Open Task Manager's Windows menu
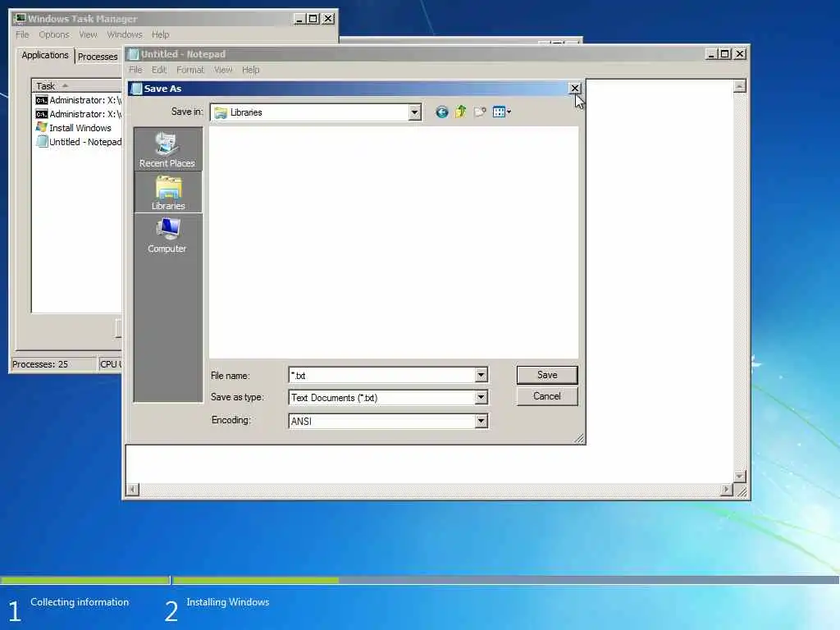Screen dimensions: 840x630 click(125, 34)
